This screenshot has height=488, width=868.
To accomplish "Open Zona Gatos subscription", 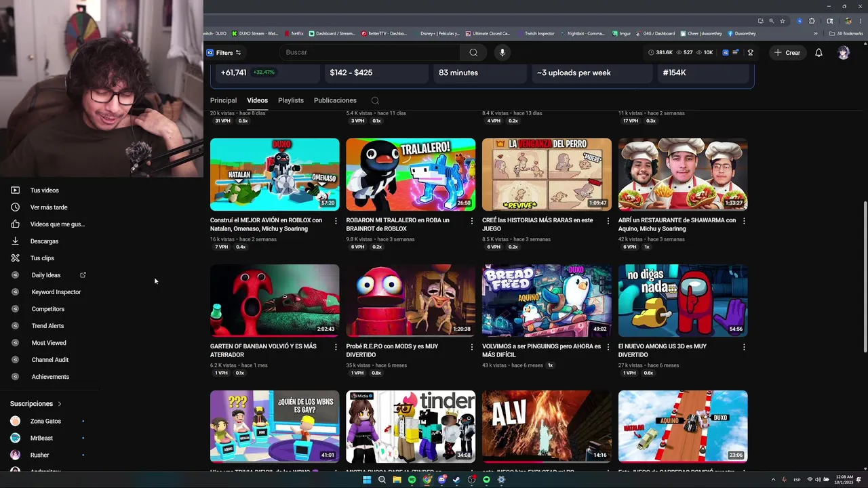I will pyautogui.click(x=45, y=421).
